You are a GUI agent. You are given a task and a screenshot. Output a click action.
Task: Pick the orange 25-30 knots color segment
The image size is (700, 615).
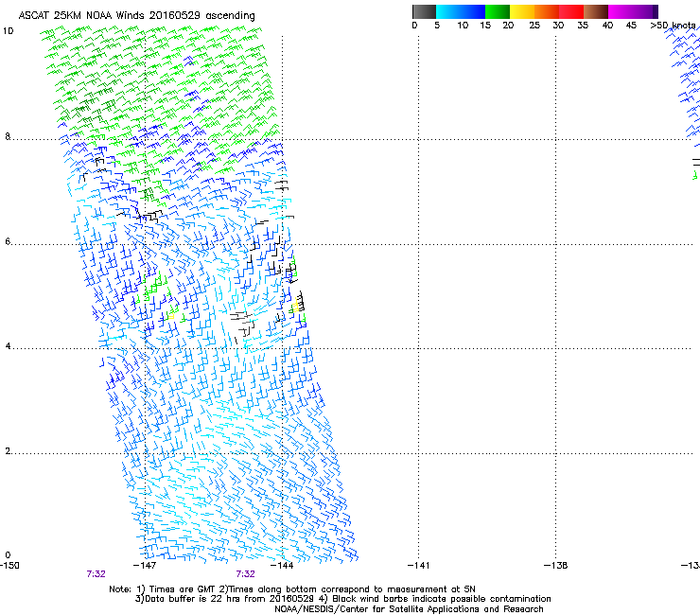tap(547, 11)
